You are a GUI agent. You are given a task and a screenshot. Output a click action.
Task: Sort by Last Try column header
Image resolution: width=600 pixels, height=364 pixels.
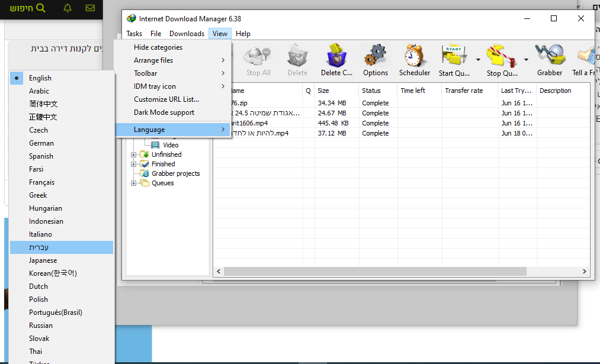pyautogui.click(x=517, y=91)
